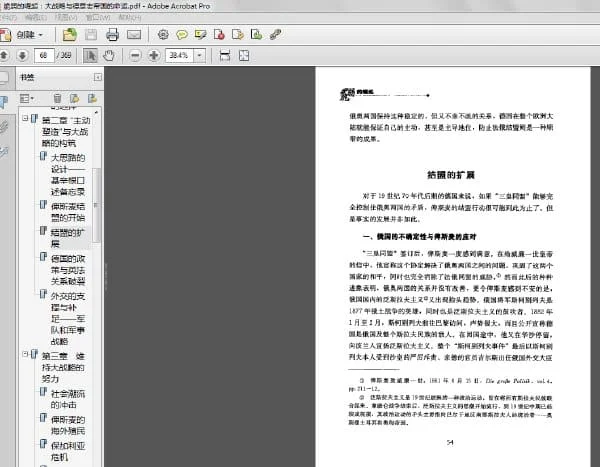Choose the Select tool arrow cursor icon
The image size is (600, 467).
click(90, 56)
